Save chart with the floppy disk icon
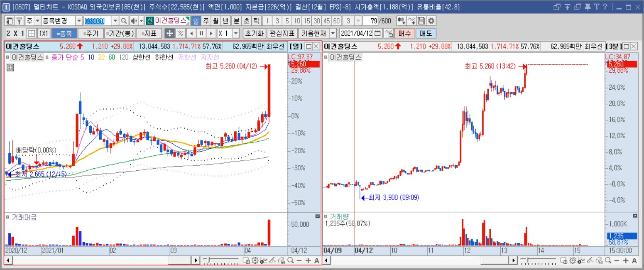The width and height of the screenshot is (644, 270). [421, 21]
